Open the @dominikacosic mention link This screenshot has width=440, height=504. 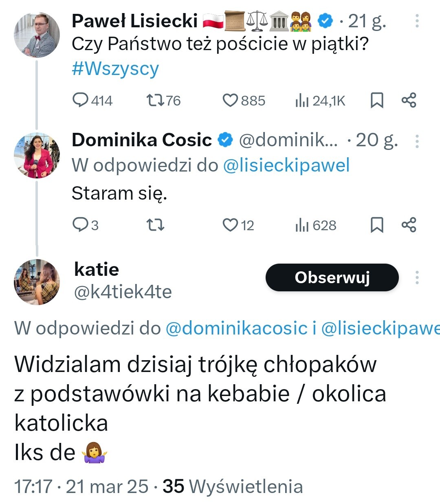point(236,328)
